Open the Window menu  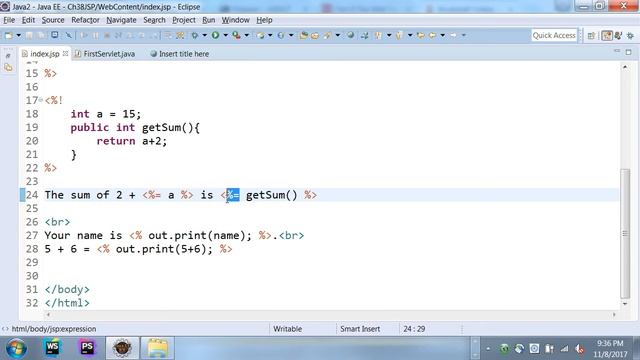coord(236,20)
